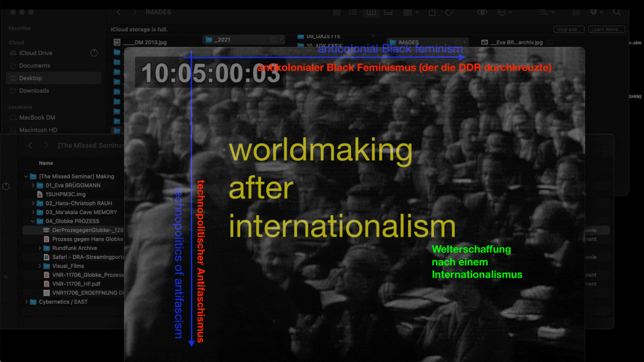Expand the 01_Eva BRÜGGMANN folder
This screenshot has width=644, height=362.
[x=33, y=185]
